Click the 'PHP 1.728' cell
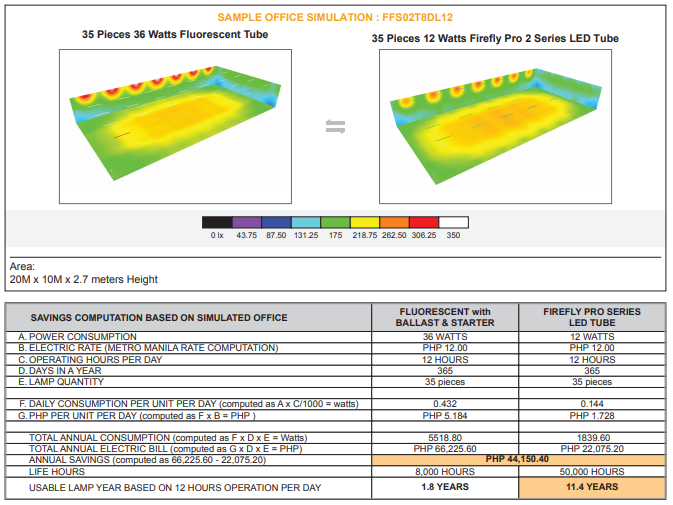 pos(592,416)
